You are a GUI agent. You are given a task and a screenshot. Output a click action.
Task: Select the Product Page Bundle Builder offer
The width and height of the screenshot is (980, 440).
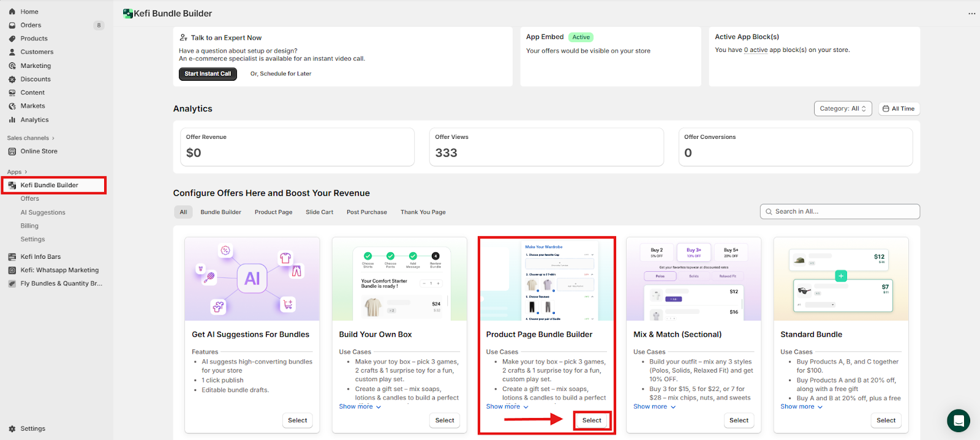click(591, 420)
